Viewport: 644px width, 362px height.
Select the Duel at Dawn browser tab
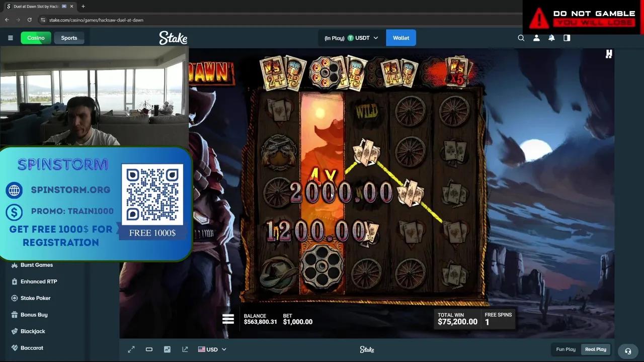(39, 7)
